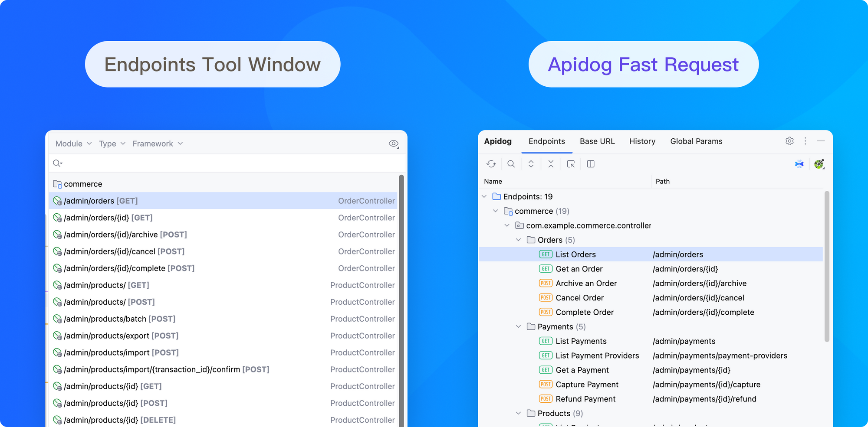Collapse the Endpoints: 19 root node
The height and width of the screenshot is (427, 868).
484,196
